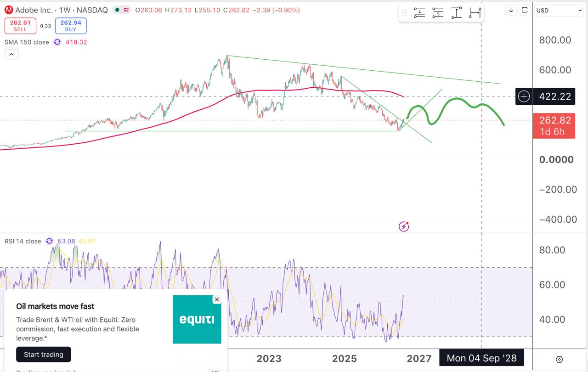This screenshot has height=372, width=588.
Task: Click the 0.33 spread value
Action: pos(45,26)
